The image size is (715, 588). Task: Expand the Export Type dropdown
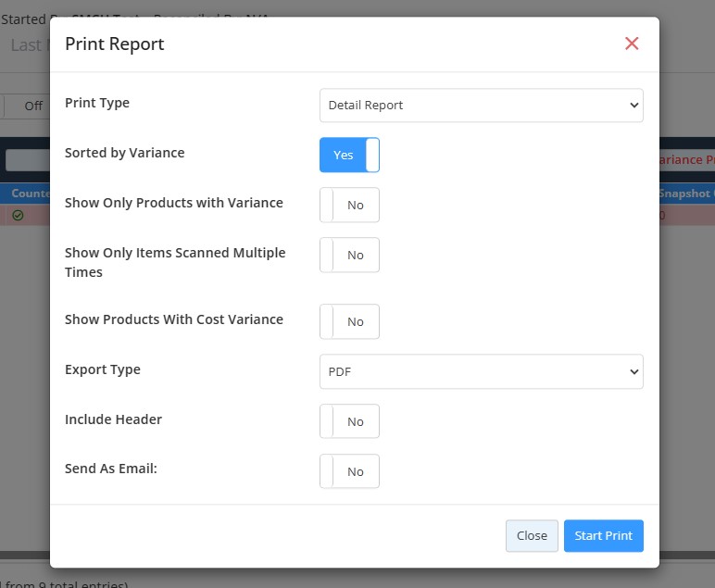click(x=481, y=371)
